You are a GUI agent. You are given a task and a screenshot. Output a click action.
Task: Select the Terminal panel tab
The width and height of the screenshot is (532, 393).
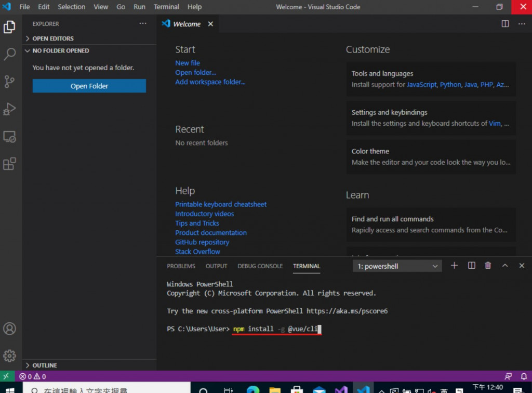pyautogui.click(x=307, y=266)
